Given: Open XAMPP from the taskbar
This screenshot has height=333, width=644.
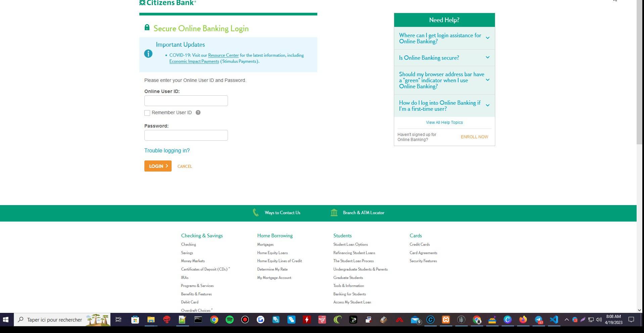Looking at the screenshot, I should point(446,320).
